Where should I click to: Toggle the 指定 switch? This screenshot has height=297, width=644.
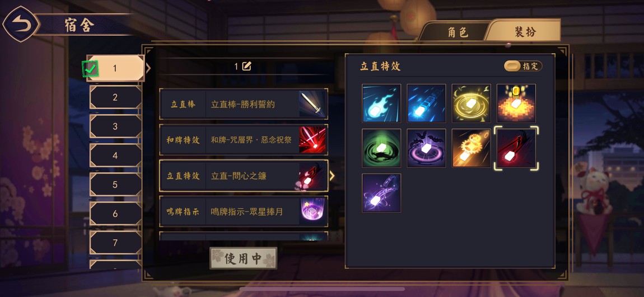[523, 66]
